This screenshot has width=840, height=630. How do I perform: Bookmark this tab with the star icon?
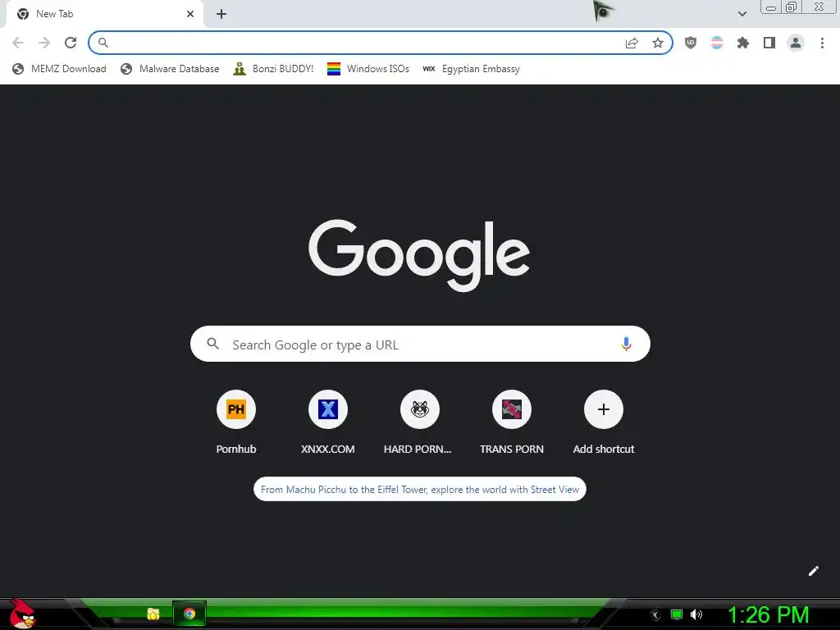coord(658,43)
